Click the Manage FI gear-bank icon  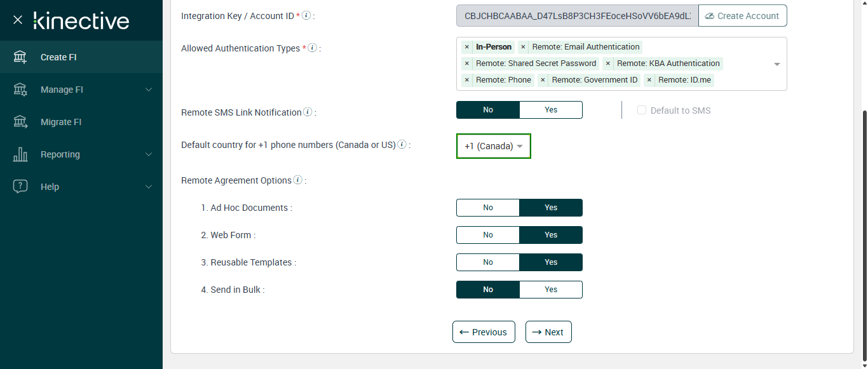(20, 90)
